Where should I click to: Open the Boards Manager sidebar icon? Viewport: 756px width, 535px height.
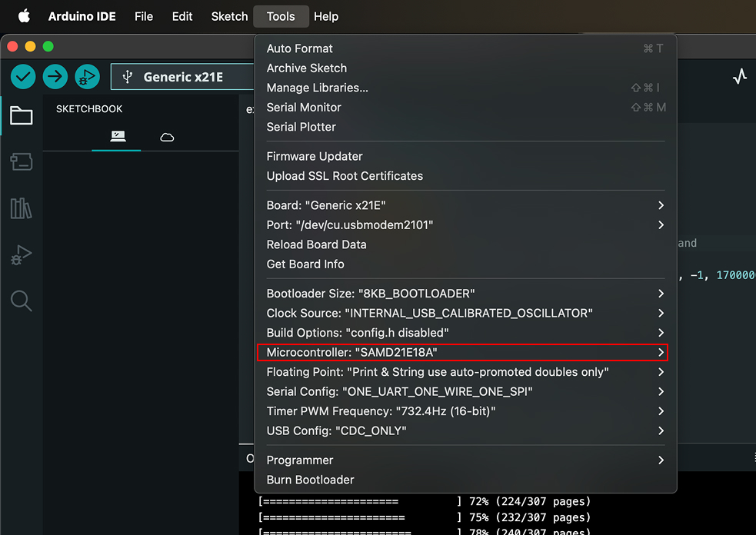[x=21, y=161]
